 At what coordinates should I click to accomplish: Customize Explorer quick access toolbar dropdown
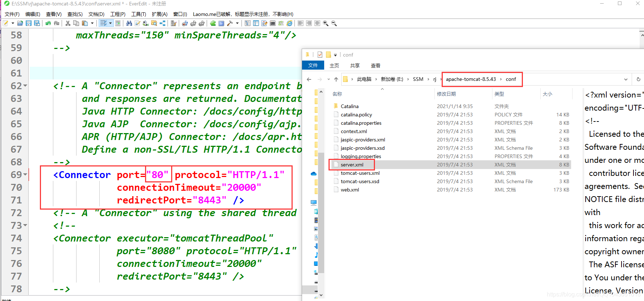(x=335, y=55)
